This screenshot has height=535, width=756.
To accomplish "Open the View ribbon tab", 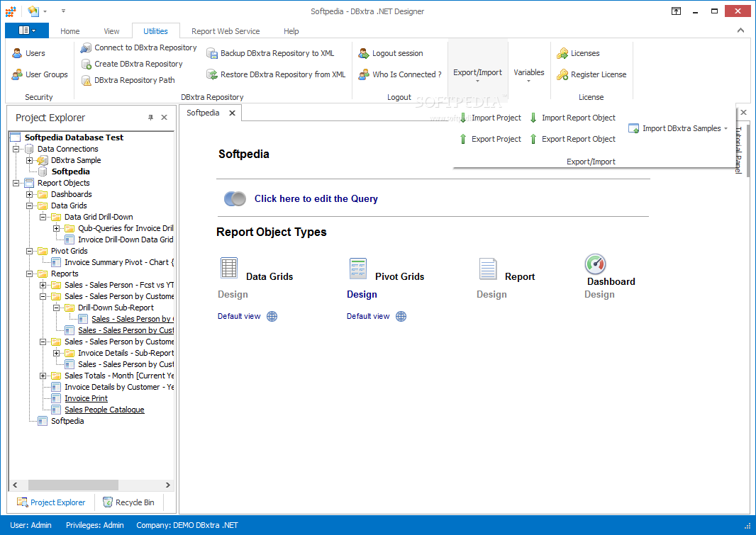I will (x=111, y=30).
